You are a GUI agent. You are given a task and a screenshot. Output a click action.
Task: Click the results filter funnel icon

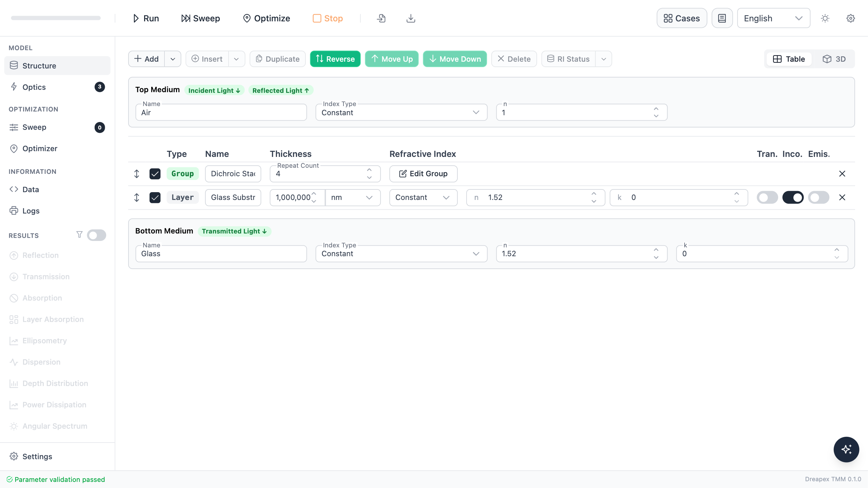pyautogui.click(x=79, y=235)
